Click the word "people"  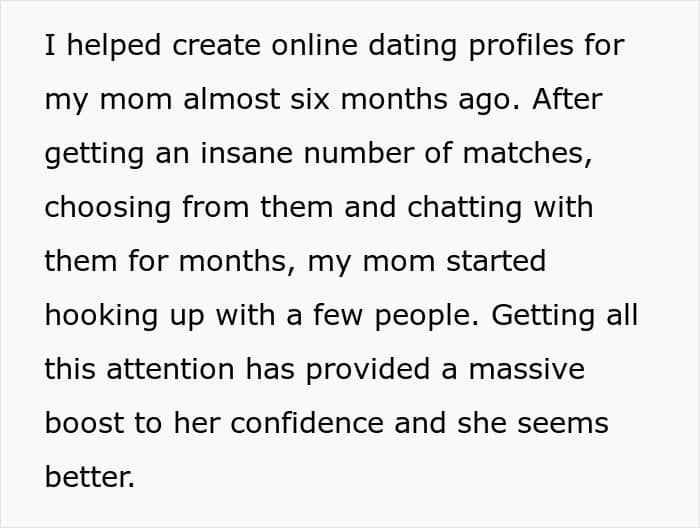pyautogui.click(x=423, y=316)
